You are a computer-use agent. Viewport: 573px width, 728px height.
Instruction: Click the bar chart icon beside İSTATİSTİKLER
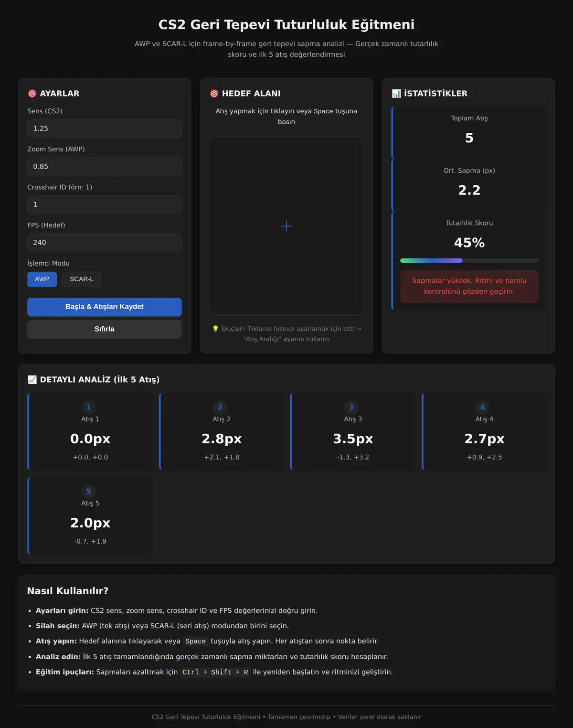[x=396, y=94]
